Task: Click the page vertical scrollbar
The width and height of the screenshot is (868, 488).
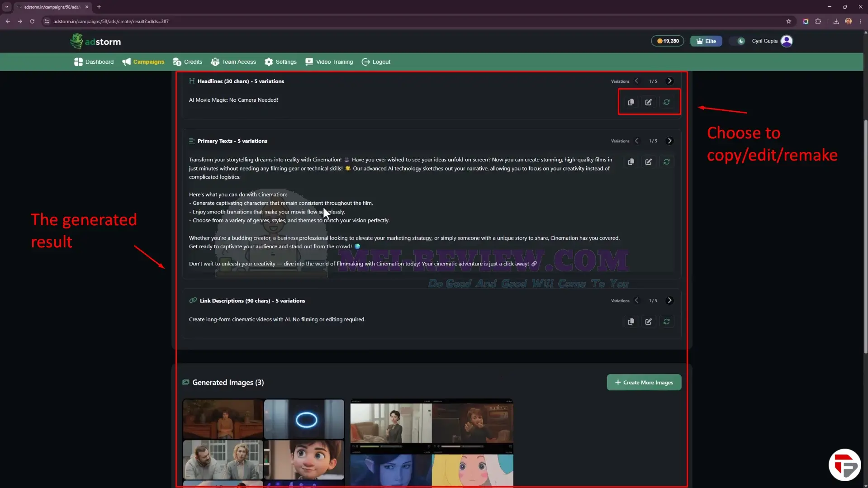Action: [866, 237]
